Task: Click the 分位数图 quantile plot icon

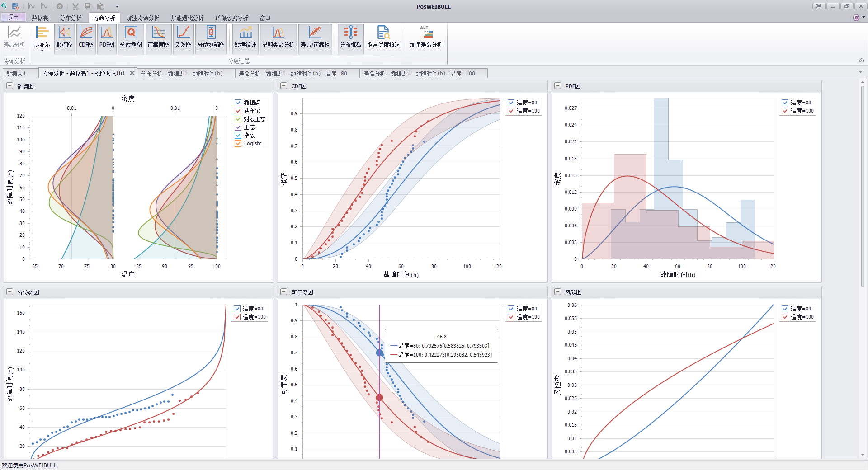Action: (x=131, y=37)
